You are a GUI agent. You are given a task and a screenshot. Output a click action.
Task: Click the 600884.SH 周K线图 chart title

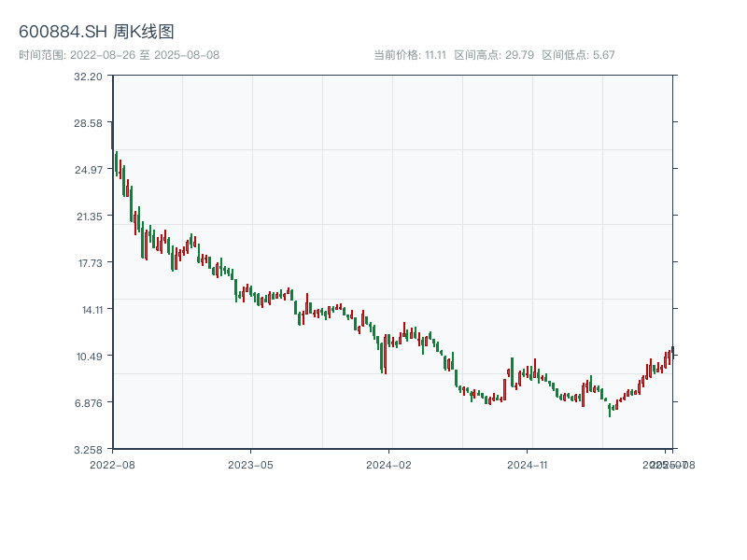pyautogui.click(x=96, y=33)
